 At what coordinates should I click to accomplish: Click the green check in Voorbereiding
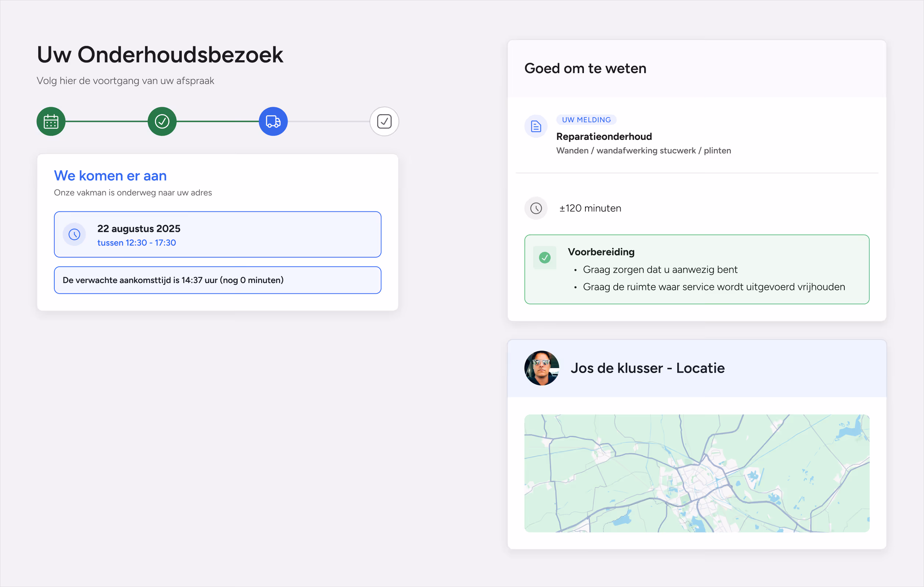545,257
